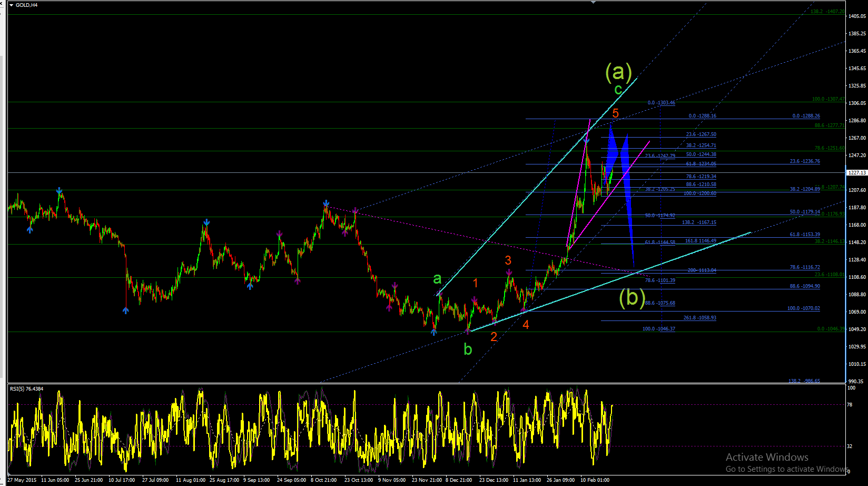Click the Fibonacci label 23.6 -1267.50

coord(701,134)
